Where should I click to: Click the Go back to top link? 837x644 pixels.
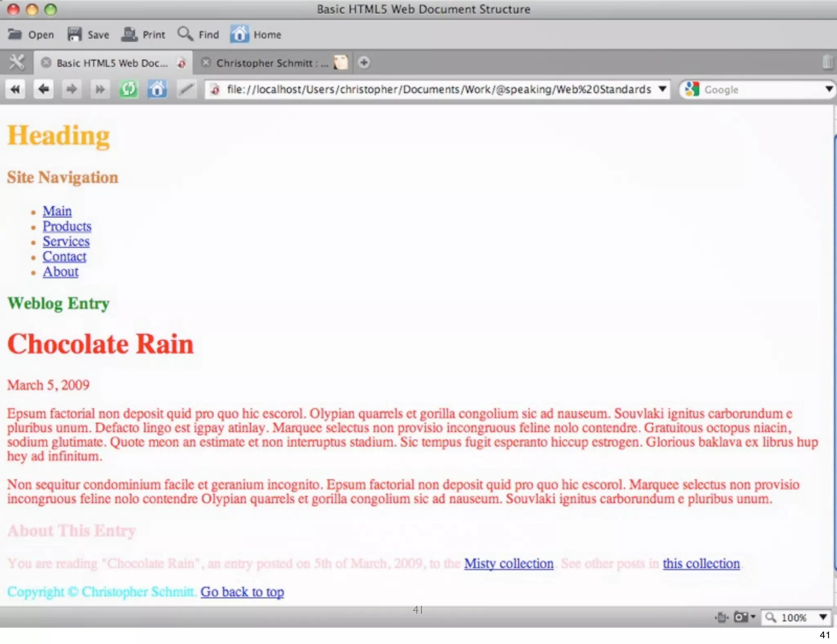click(242, 592)
